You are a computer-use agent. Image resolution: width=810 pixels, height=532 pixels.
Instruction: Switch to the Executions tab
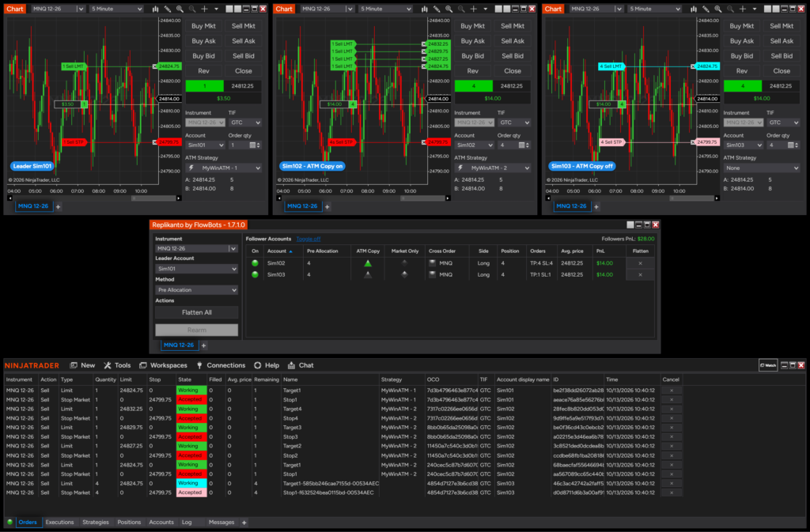(59, 523)
